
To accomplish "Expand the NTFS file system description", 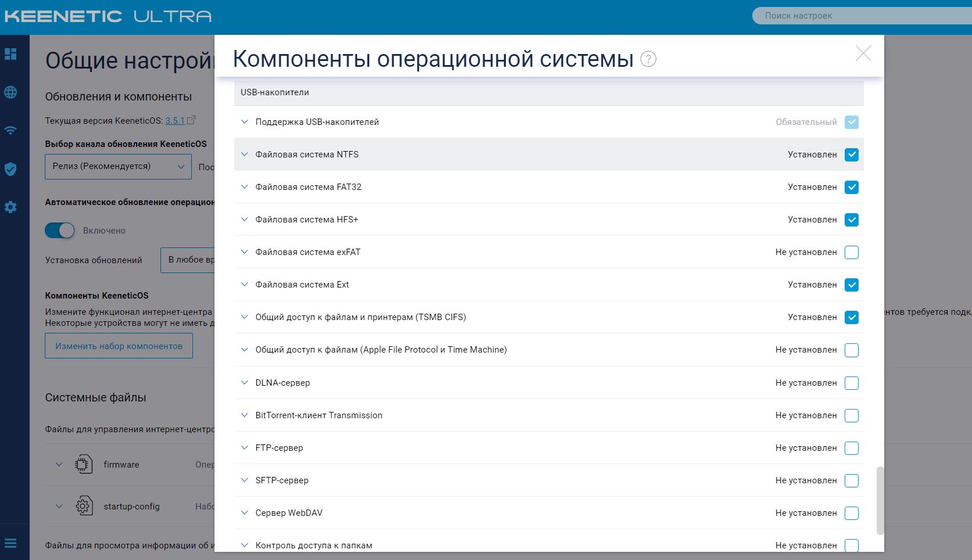I will (x=244, y=155).
